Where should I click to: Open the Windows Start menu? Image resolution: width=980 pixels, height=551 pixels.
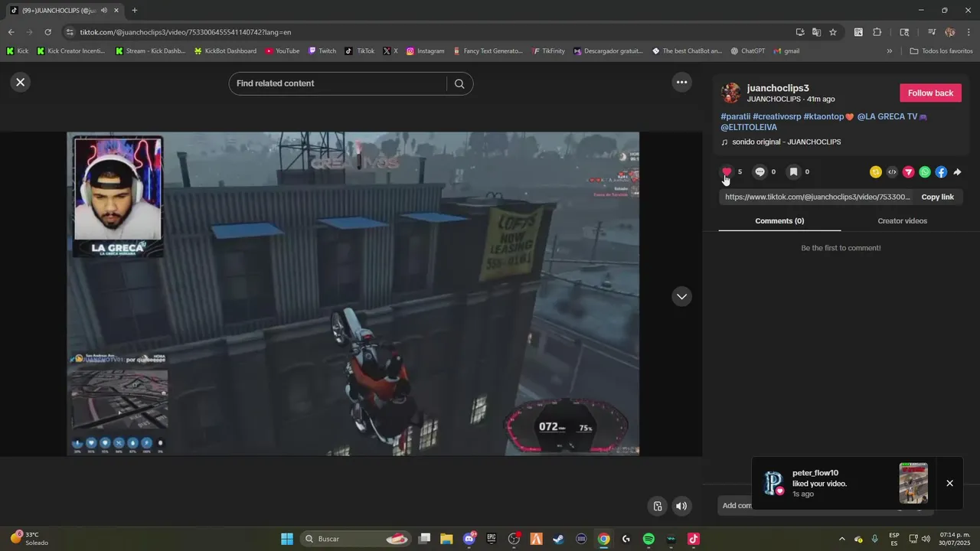pos(287,539)
